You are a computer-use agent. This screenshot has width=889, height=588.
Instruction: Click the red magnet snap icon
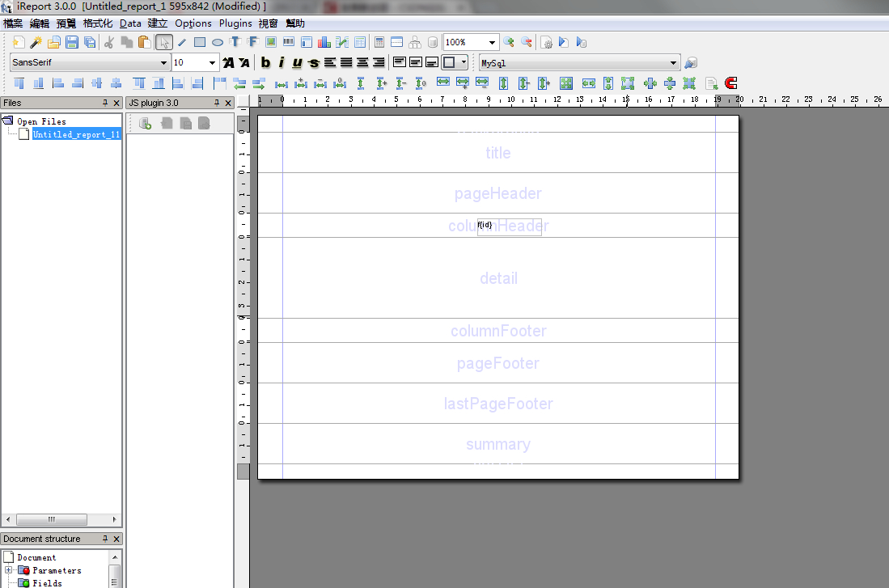(731, 83)
